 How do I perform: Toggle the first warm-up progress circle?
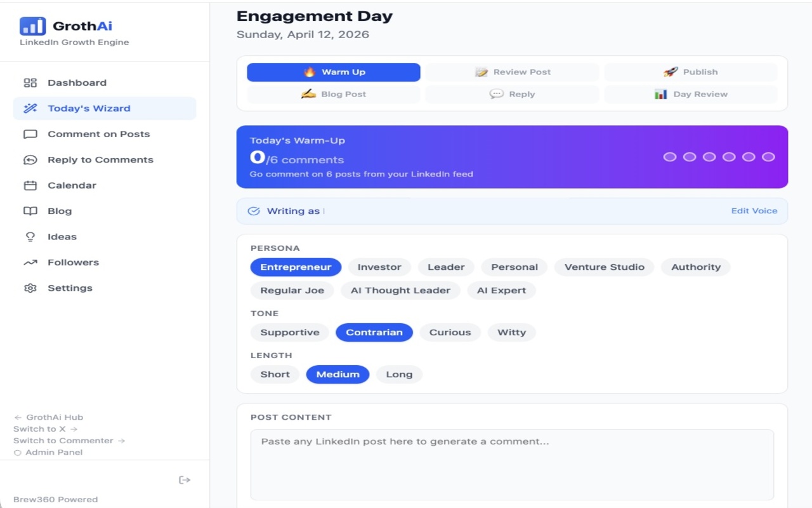click(x=670, y=156)
